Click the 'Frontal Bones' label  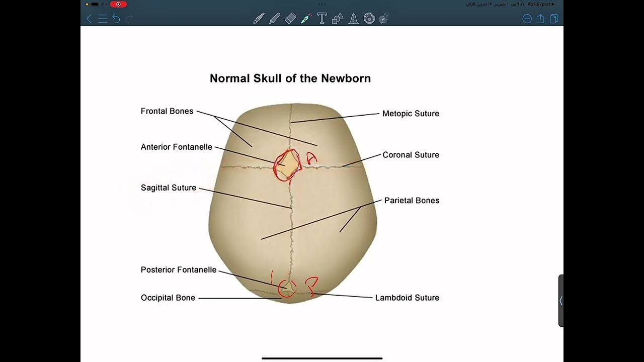point(167,111)
